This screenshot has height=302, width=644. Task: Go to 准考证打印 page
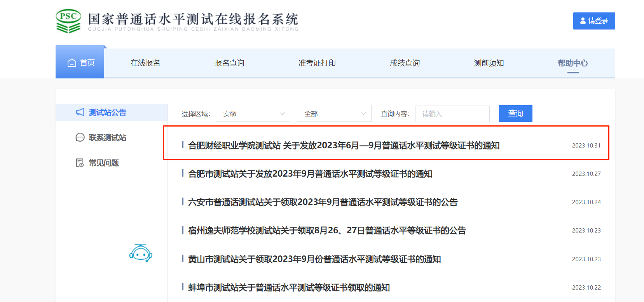coord(317,63)
